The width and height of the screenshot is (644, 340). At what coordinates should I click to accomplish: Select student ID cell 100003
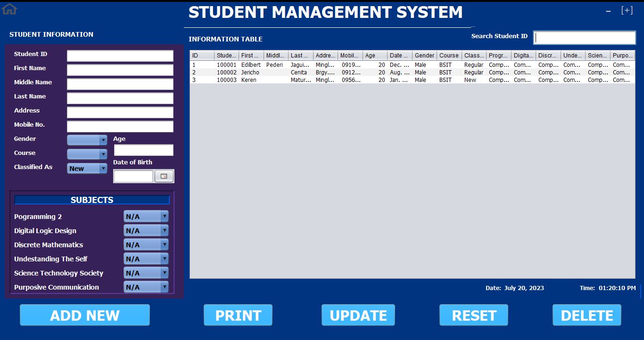(x=227, y=80)
